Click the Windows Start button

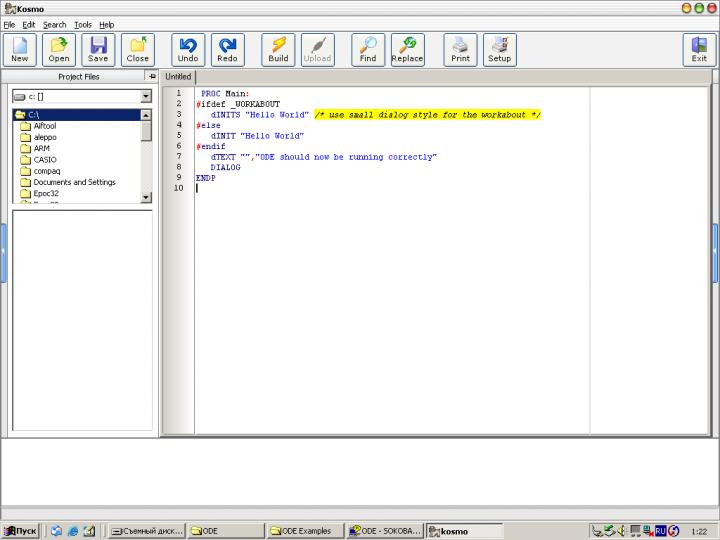coord(21,531)
